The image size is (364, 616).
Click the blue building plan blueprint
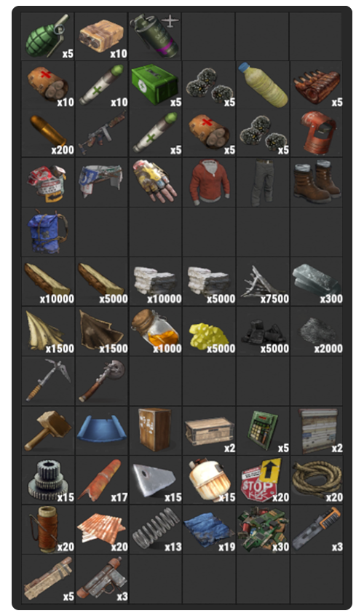tap(101, 430)
